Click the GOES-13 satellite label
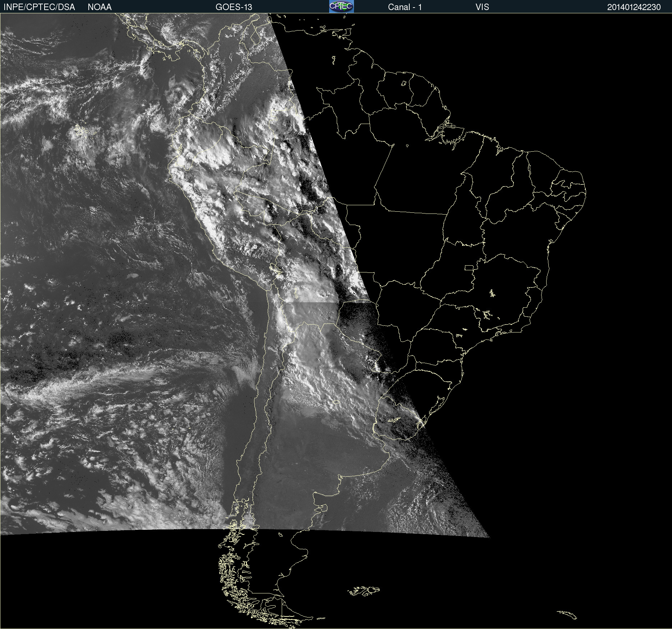Image resolution: width=672 pixels, height=629 pixels. [234, 7]
